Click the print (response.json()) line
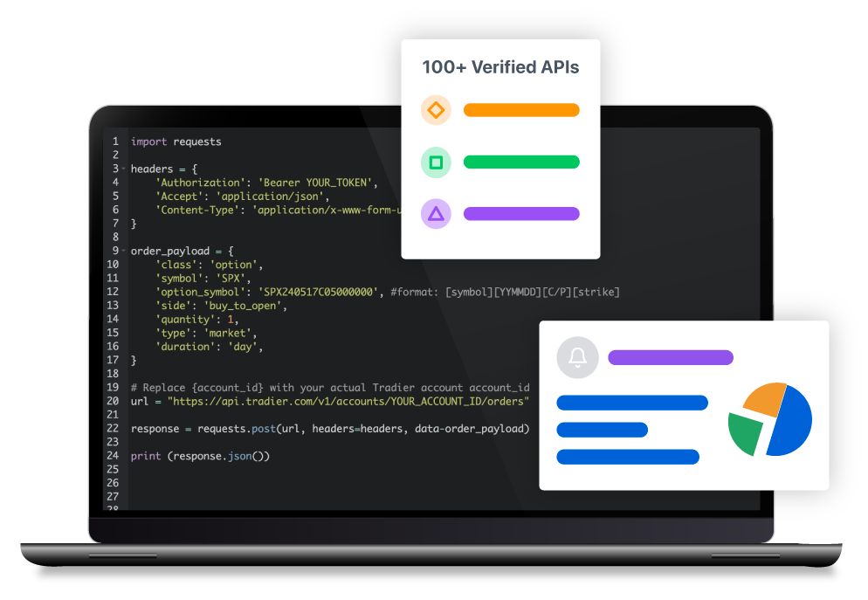Screen dimensions: 868x600 pyautogui.click(x=200, y=456)
